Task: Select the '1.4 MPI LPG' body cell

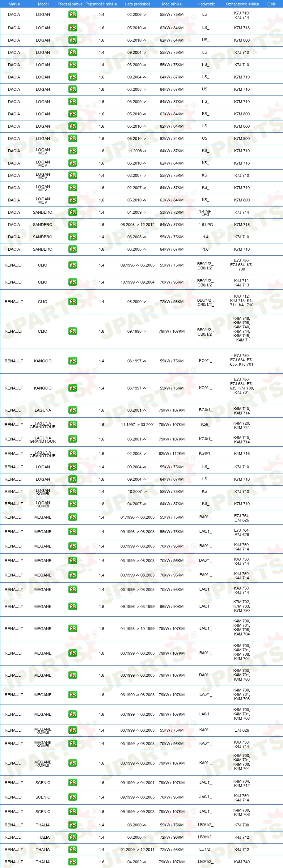Action: [x=206, y=213]
